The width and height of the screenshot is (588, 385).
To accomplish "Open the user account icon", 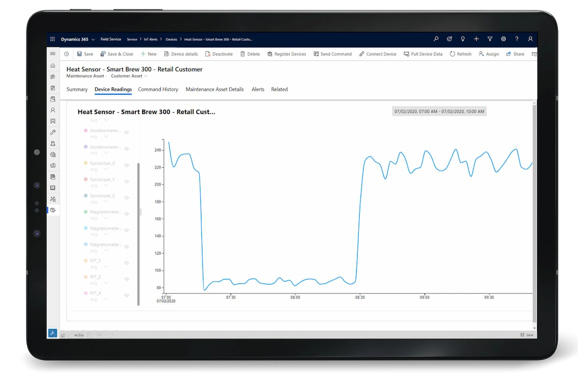I will tap(530, 39).
